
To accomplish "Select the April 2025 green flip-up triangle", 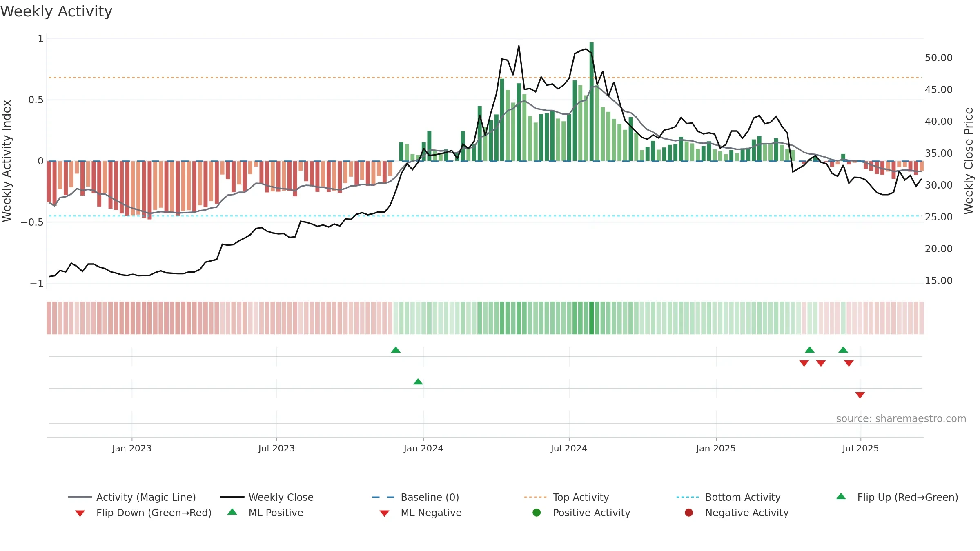I will [x=810, y=350].
